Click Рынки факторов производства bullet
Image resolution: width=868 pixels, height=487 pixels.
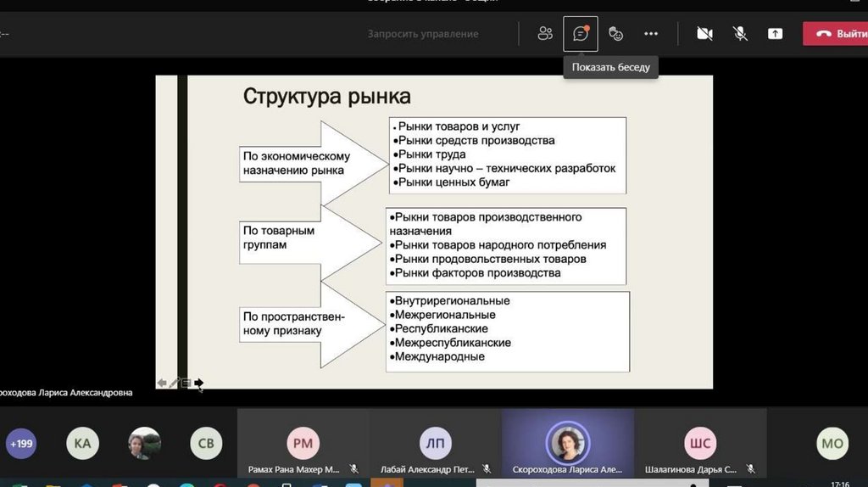(x=475, y=272)
